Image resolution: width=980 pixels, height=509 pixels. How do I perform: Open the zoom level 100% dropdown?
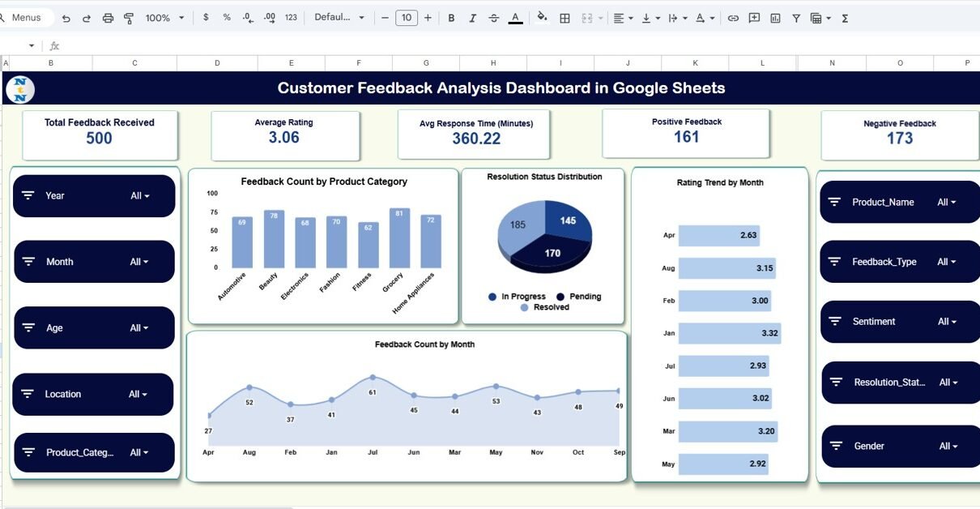(x=165, y=18)
